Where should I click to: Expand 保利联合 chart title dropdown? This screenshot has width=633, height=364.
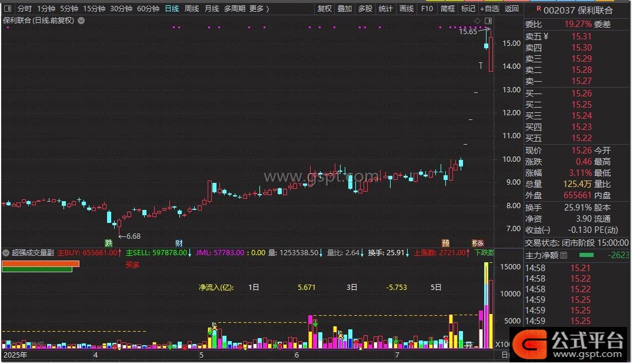[81, 21]
